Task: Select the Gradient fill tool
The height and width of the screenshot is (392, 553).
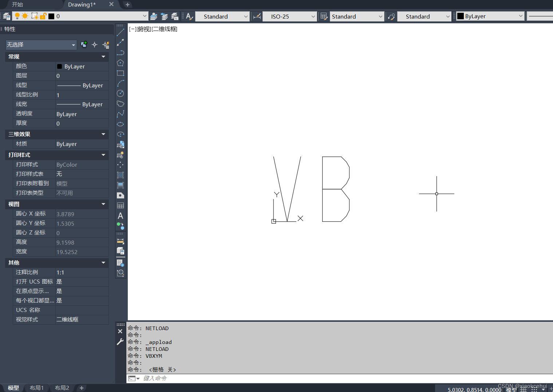Action: (x=121, y=185)
